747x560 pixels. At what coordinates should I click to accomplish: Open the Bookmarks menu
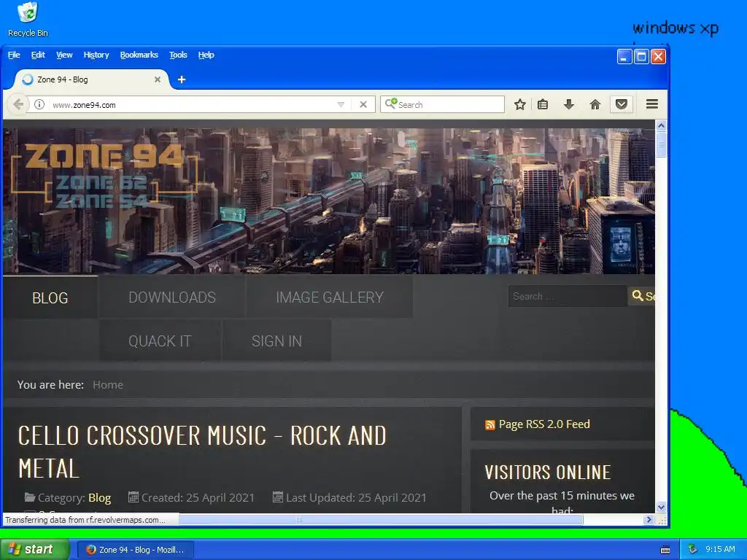[x=139, y=55]
